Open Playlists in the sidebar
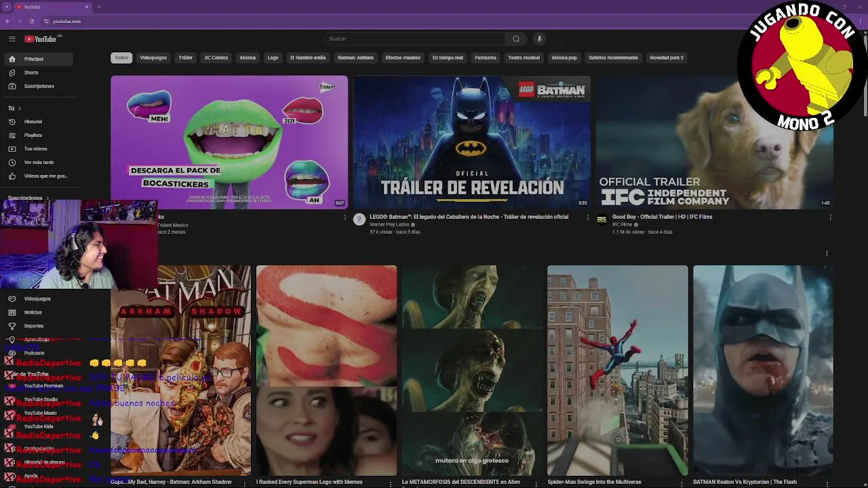This screenshot has width=868, height=488. (x=39, y=136)
